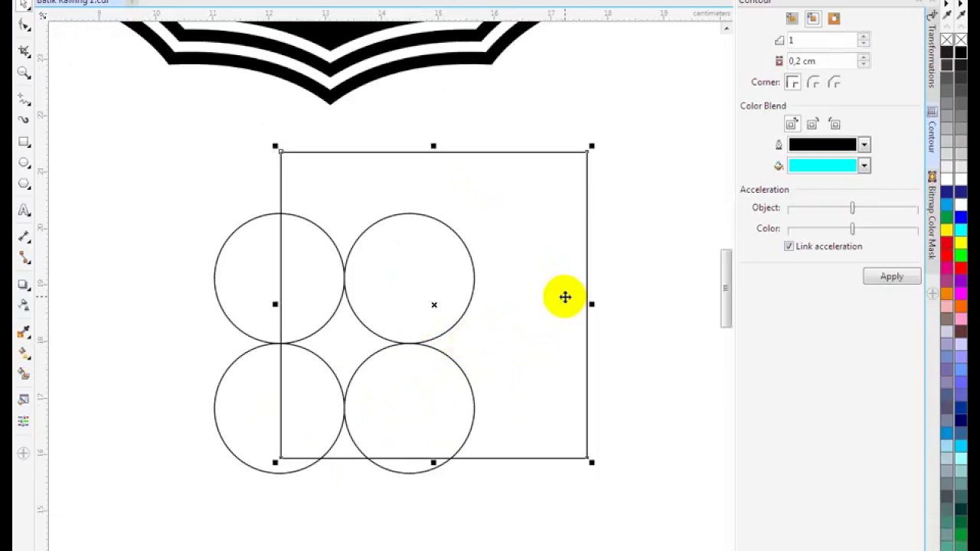This screenshot has width=980, height=551.
Task: Click the contour steps field showing 1
Action: (x=822, y=40)
